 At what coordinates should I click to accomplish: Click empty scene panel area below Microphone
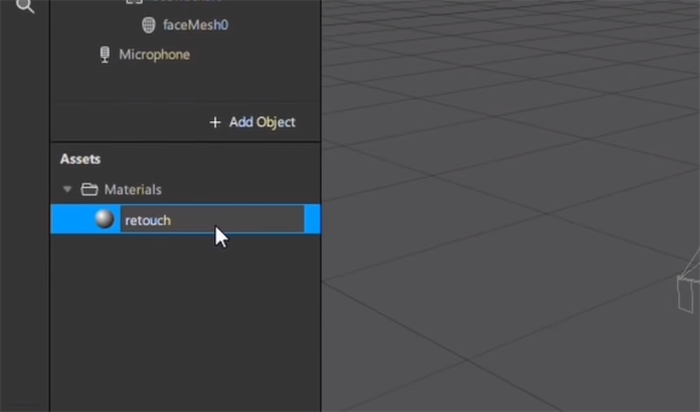(185, 85)
